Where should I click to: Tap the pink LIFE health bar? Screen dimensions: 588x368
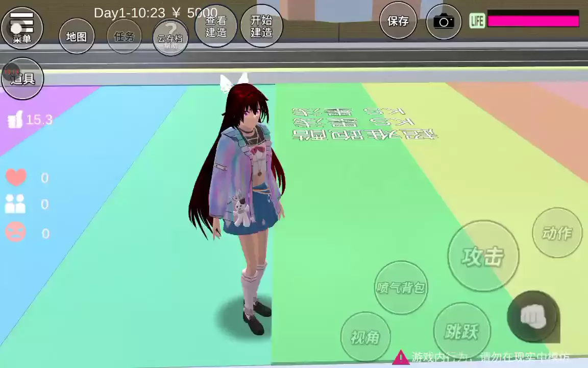coord(533,21)
